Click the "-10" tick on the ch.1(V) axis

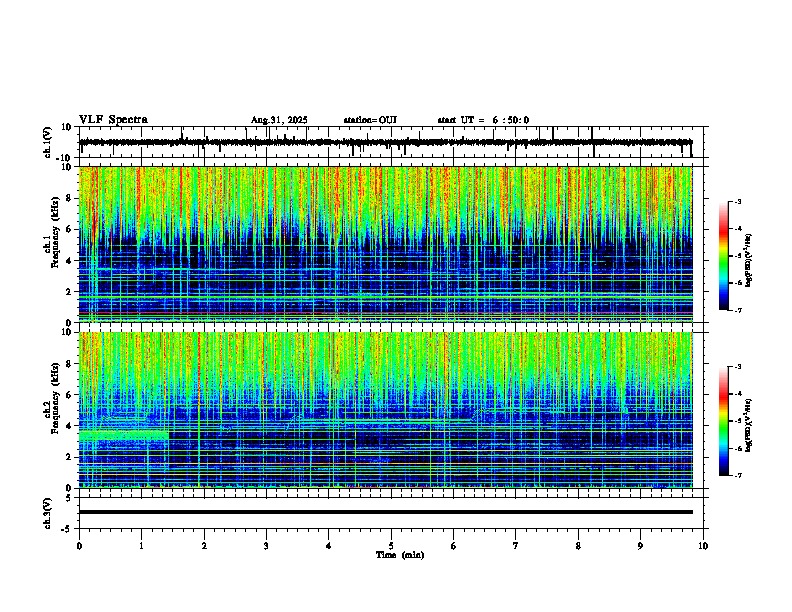point(65,158)
